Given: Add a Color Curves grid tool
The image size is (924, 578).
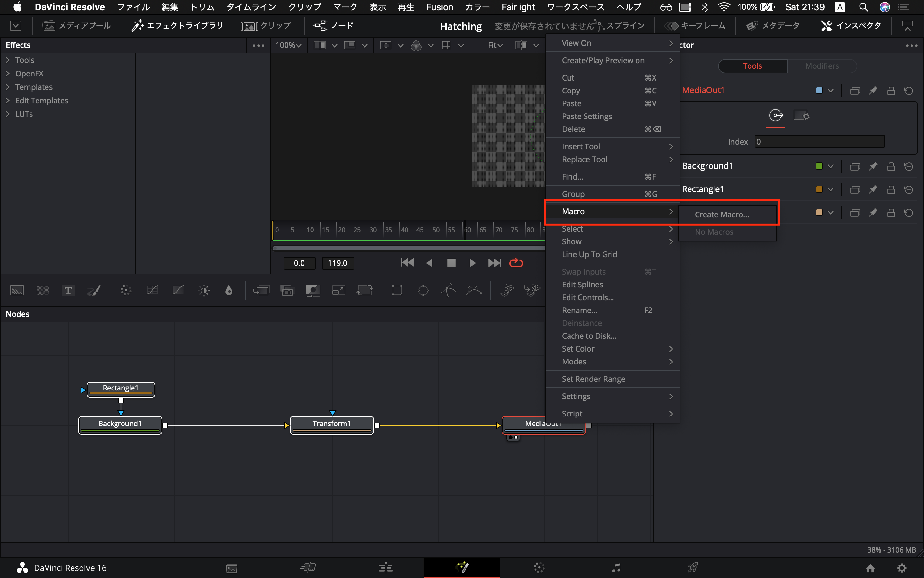Looking at the screenshot, I should point(152,291).
